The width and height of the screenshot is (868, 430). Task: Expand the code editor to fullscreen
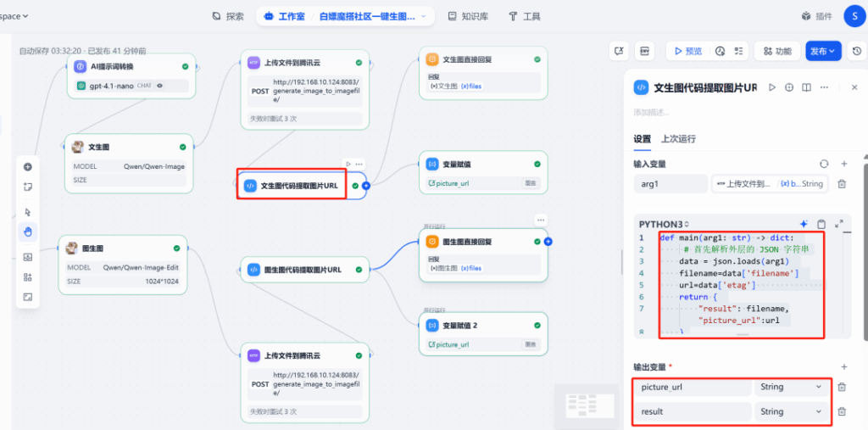839,224
